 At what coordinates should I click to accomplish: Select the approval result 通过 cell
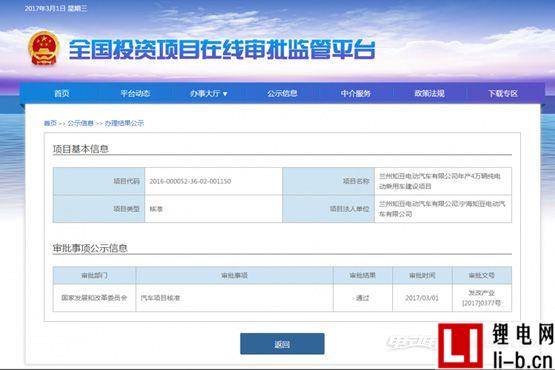[363, 298]
